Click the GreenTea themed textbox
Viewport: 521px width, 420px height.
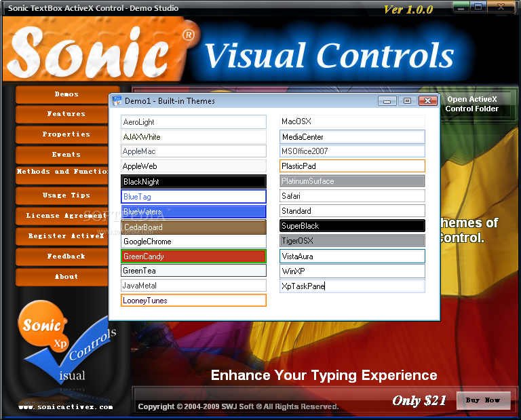(x=193, y=271)
